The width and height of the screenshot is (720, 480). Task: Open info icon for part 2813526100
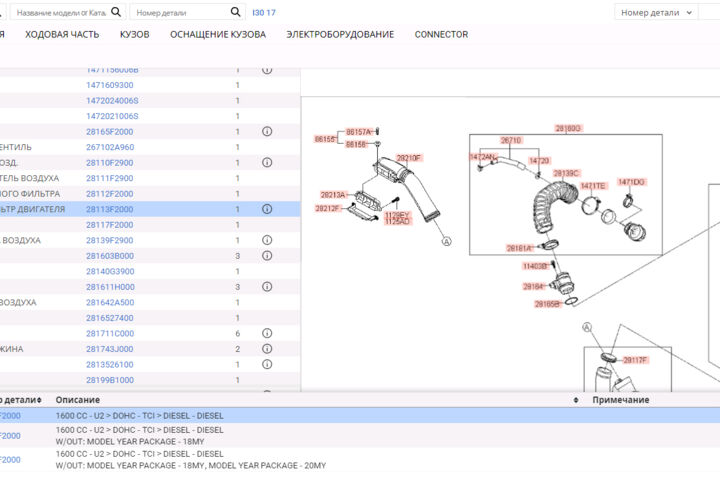(267, 364)
